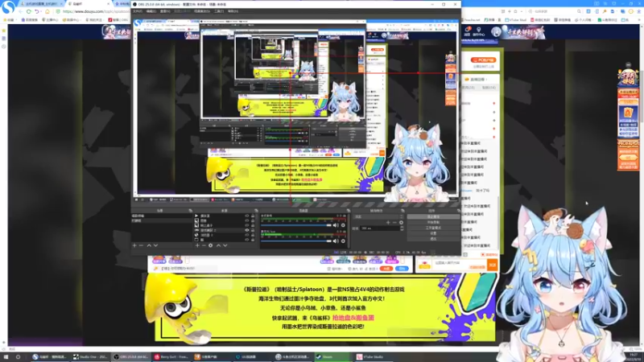This screenshot has width=644, height=362.
Task: Move selected source down arrow
Action: pyautogui.click(x=225, y=245)
